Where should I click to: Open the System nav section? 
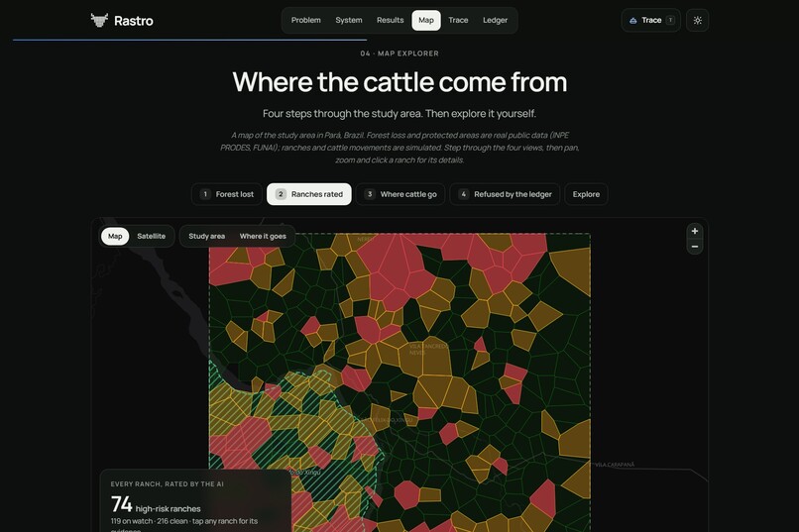pyautogui.click(x=349, y=21)
